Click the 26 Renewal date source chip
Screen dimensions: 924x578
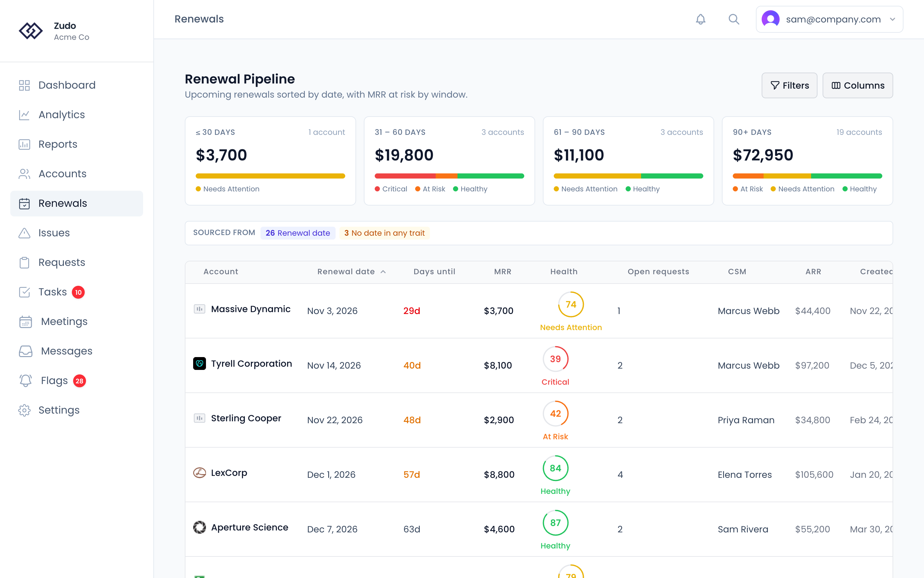pos(298,233)
